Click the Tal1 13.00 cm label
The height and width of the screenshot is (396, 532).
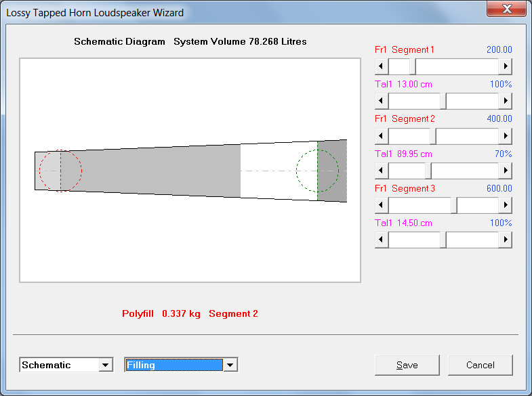403,85
